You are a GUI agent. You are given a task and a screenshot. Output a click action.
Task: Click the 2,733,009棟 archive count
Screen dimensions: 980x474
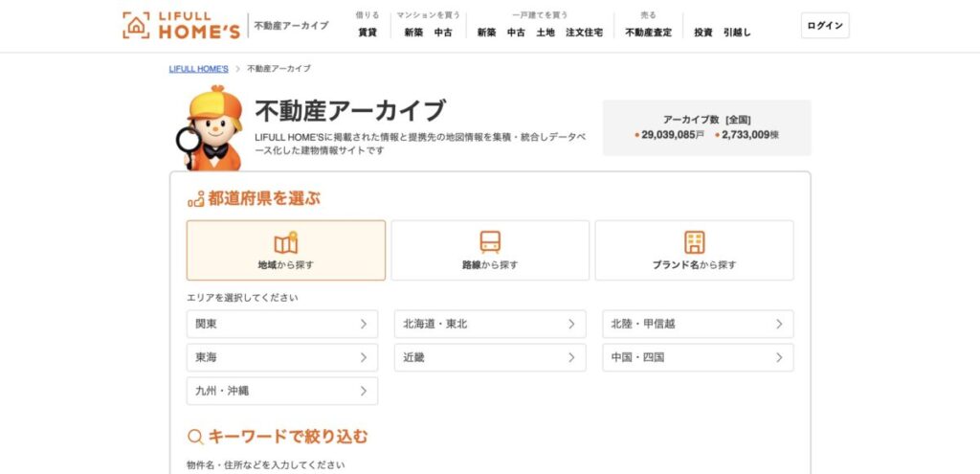click(x=747, y=134)
